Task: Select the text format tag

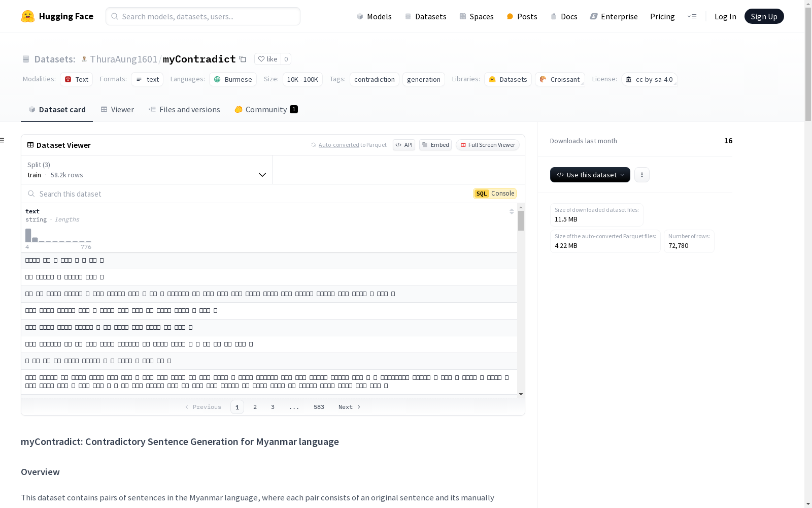Action: click(x=147, y=79)
